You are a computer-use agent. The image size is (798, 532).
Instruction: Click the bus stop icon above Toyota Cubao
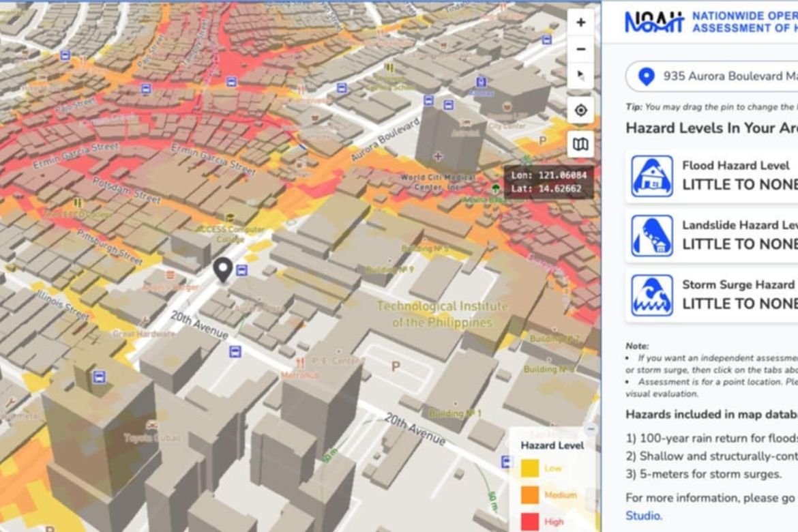coord(100,377)
